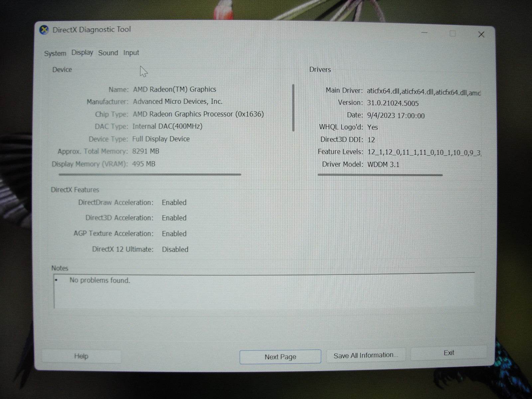The height and width of the screenshot is (399, 532).
Task: Switch to the Sound tab
Action: click(x=107, y=53)
